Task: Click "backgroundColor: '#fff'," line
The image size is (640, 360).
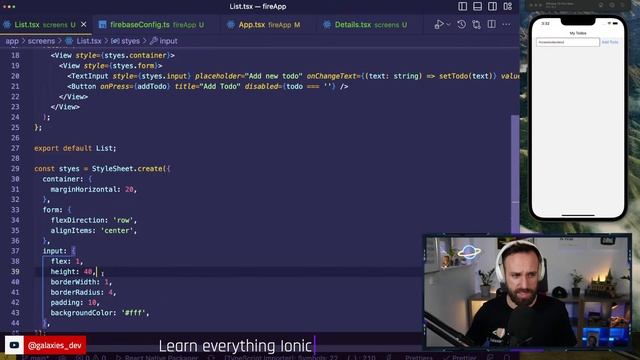Action: tap(100, 313)
